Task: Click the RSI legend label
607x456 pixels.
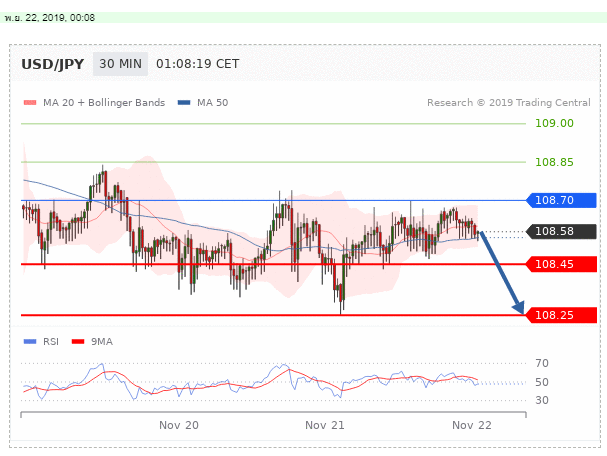Action: (x=51, y=341)
